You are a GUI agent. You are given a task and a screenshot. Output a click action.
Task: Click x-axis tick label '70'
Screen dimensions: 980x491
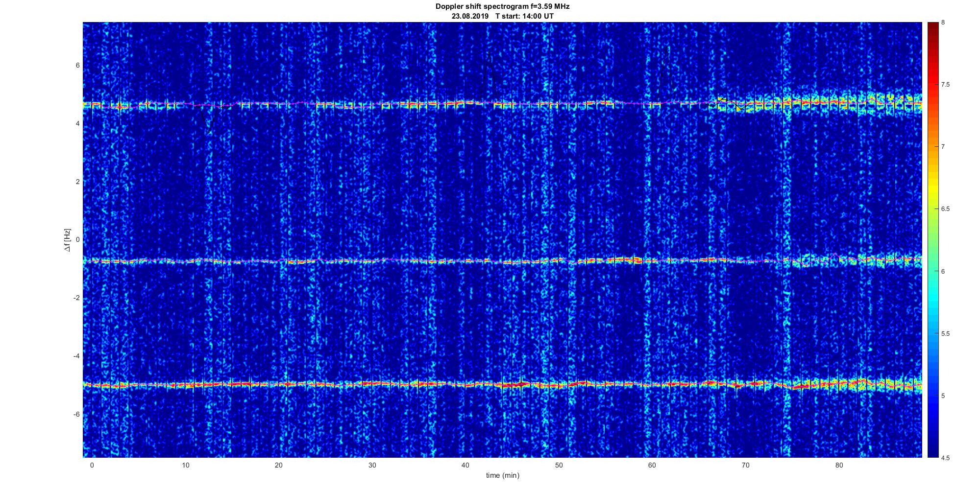(x=745, y=465)
